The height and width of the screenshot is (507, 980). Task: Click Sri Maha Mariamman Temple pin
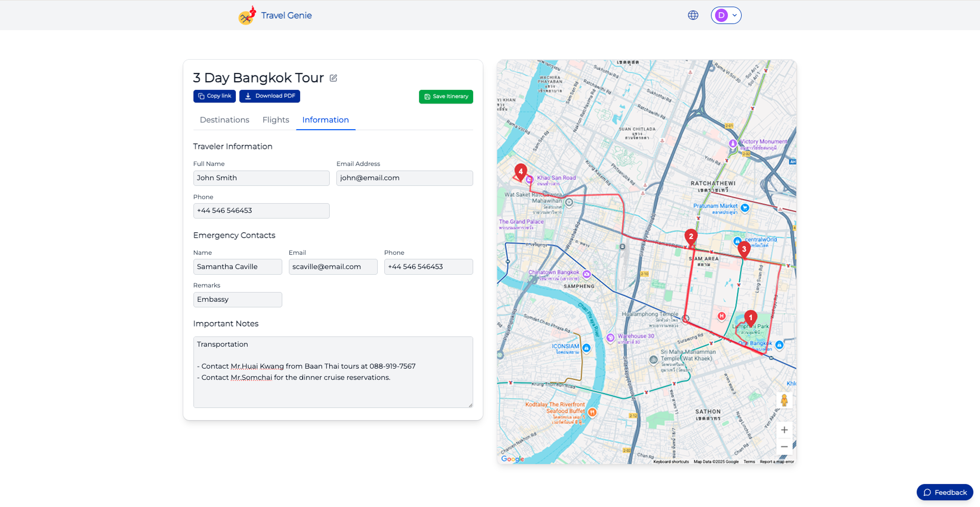click(x=653, y=359)
